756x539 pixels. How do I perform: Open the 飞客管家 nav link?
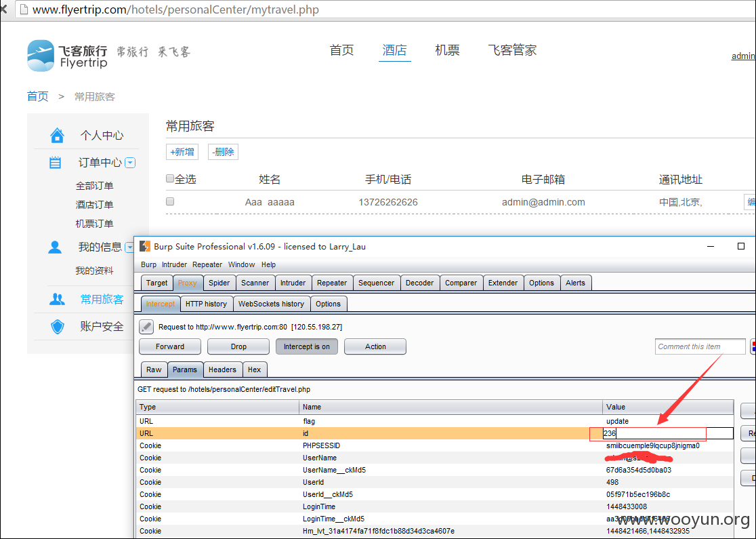tap(512, 50)
